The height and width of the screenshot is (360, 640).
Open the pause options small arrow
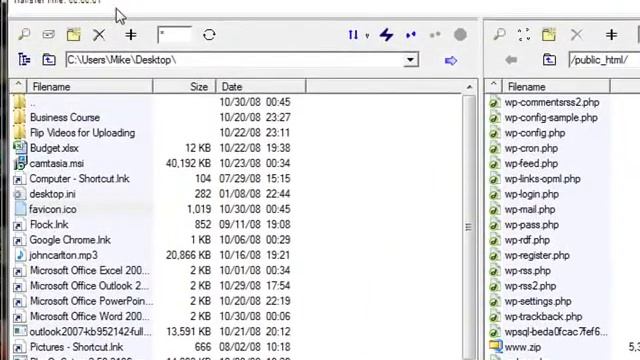click(x=367, y=36)
